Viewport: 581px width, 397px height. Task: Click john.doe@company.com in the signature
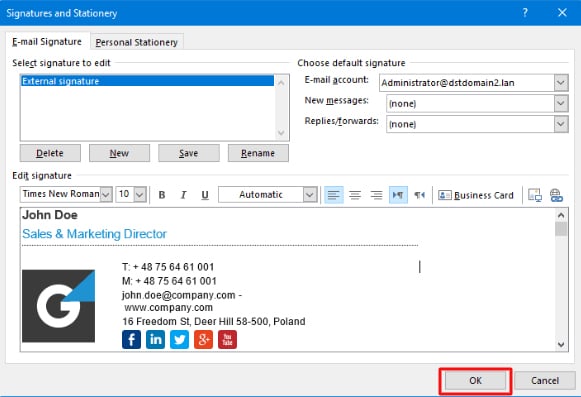click(179, 295)
